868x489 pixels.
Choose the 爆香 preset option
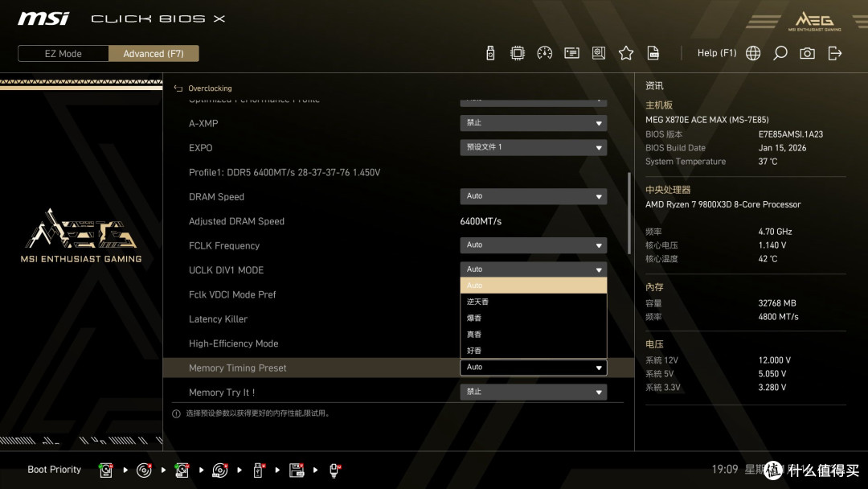click(533, 318)
